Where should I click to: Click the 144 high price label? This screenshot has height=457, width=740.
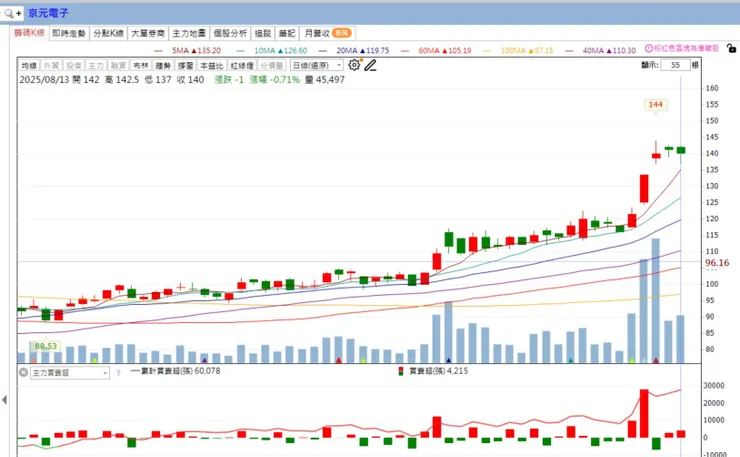pyautogui.click(x=656, y=104)
